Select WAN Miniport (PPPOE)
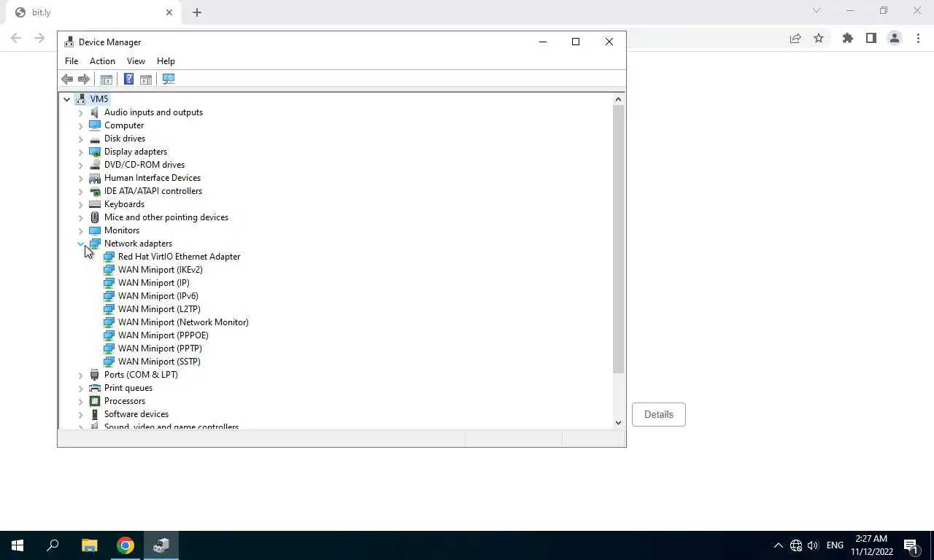934x560 pixels. (163, 335)
